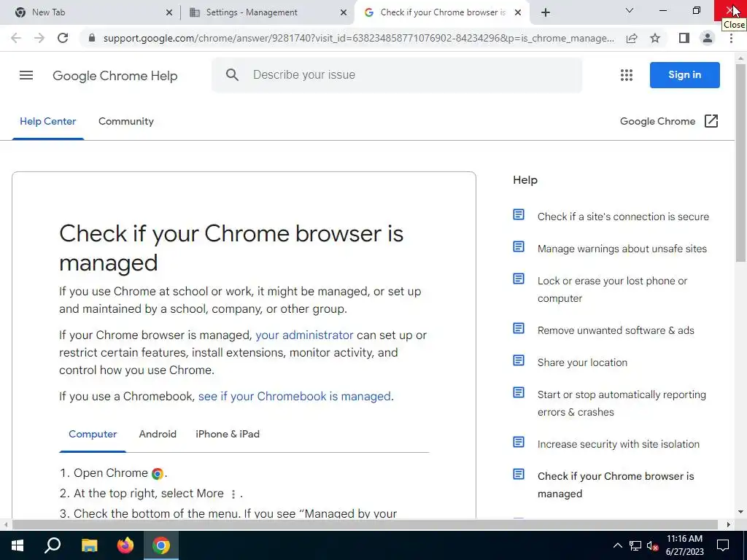This screenshot has height=560, width=747.
Task: Open the tab search dropdown
Action: pyautogui.click(x=630, y=10)
